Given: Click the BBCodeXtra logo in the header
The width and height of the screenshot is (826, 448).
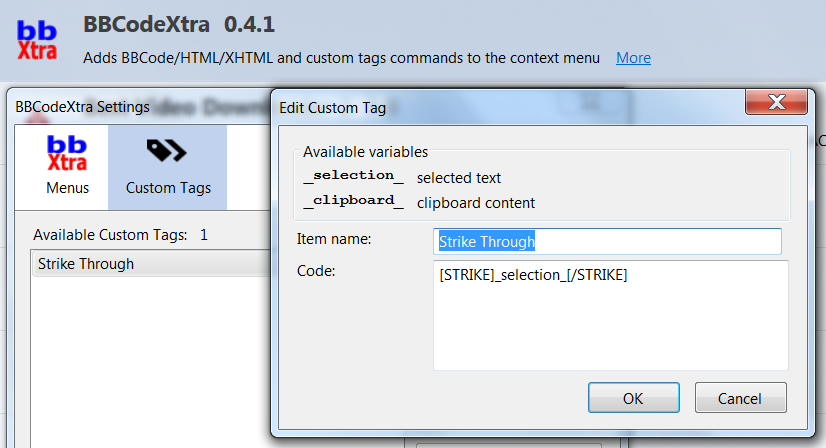Looking at the screenshot, I should [x=37, y=40].
